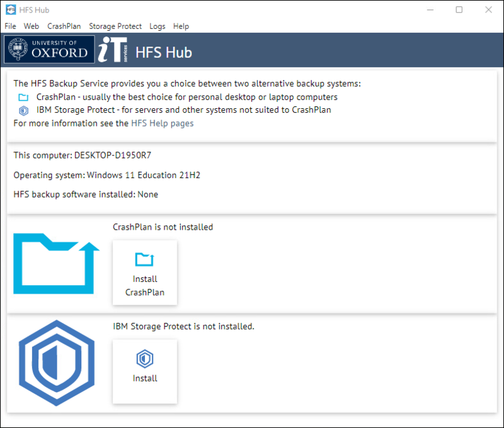Click the University of Oxford logo
The width and height of the screenshot is (504, 428).
[48, 50]
